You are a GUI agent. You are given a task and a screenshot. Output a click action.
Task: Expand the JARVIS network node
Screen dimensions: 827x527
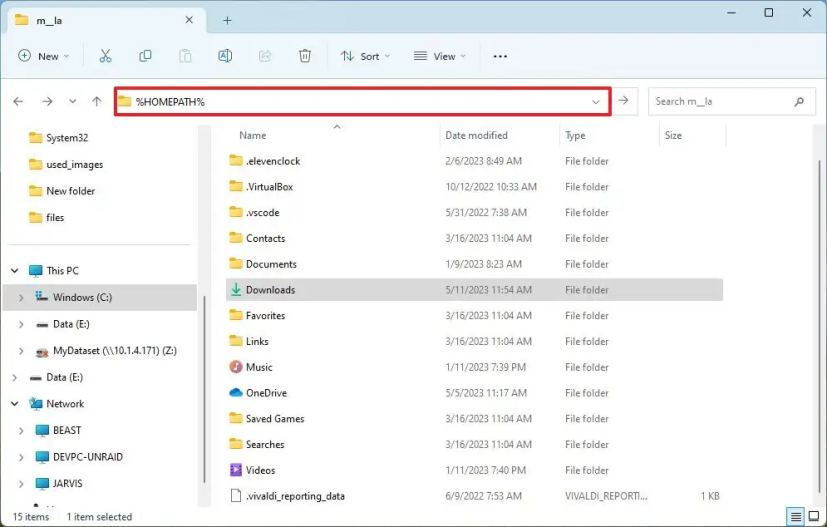tap(21, 483)
